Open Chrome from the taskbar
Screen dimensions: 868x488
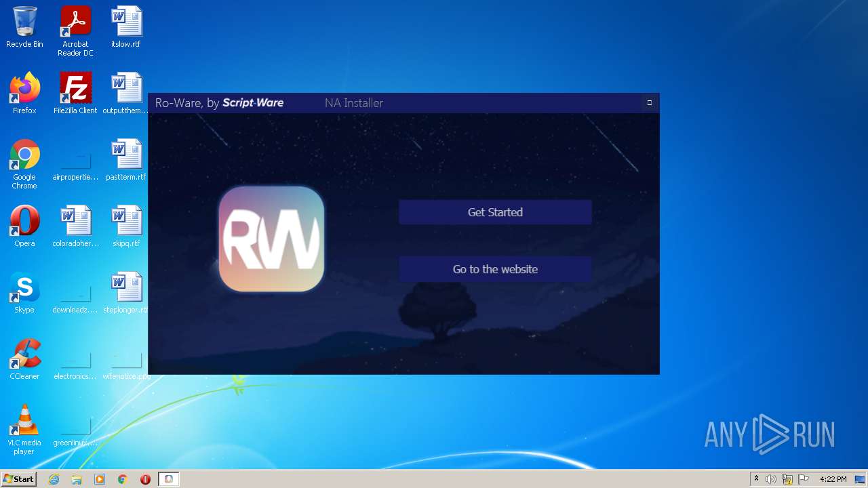pyautogui.click(x=123, y=479)
